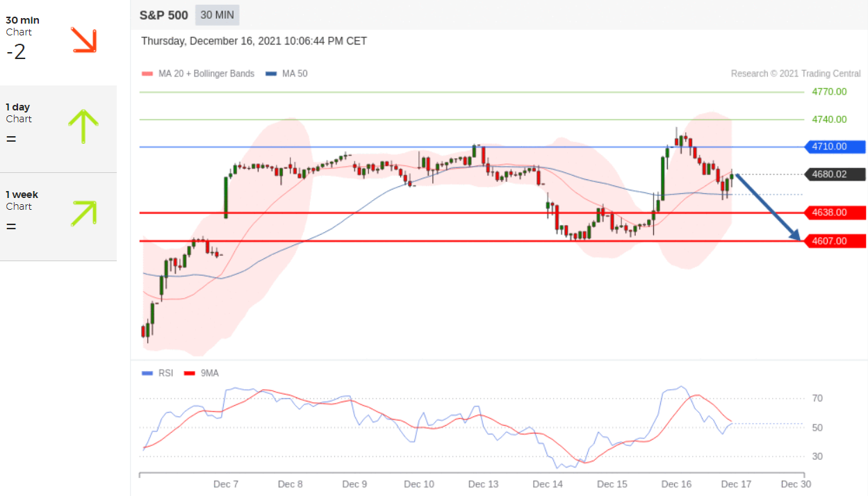
Task: Click the MA 50 legend entry
Action: click(x=286, y=74)
